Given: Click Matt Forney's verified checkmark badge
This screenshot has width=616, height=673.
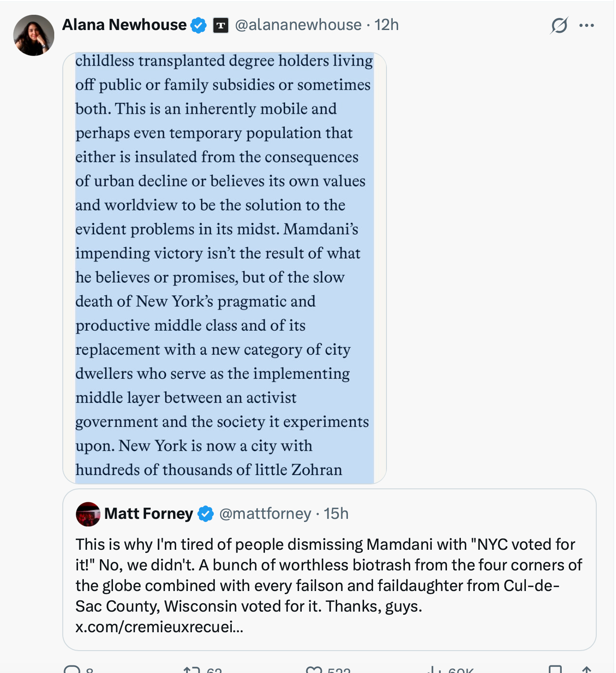Looking at the screenshot, I should click(x=206, y=514).
